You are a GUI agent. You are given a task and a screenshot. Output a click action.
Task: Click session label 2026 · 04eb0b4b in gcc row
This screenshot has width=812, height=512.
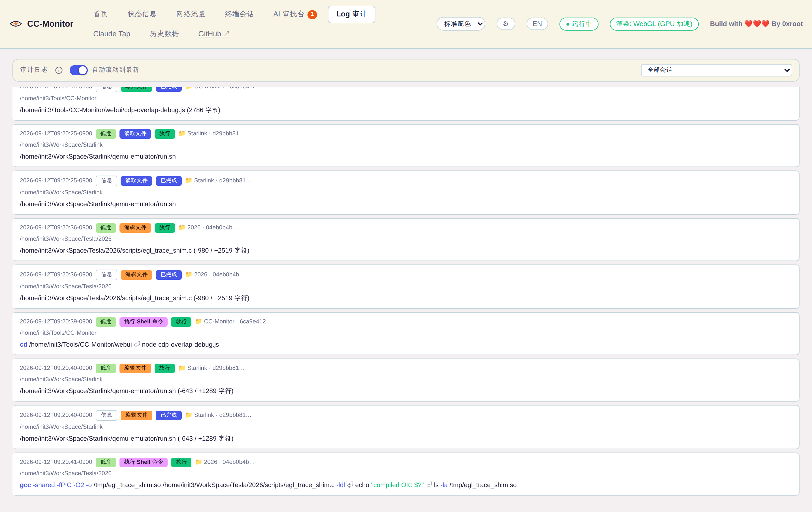pyautogui.click(x=229, y=462)
